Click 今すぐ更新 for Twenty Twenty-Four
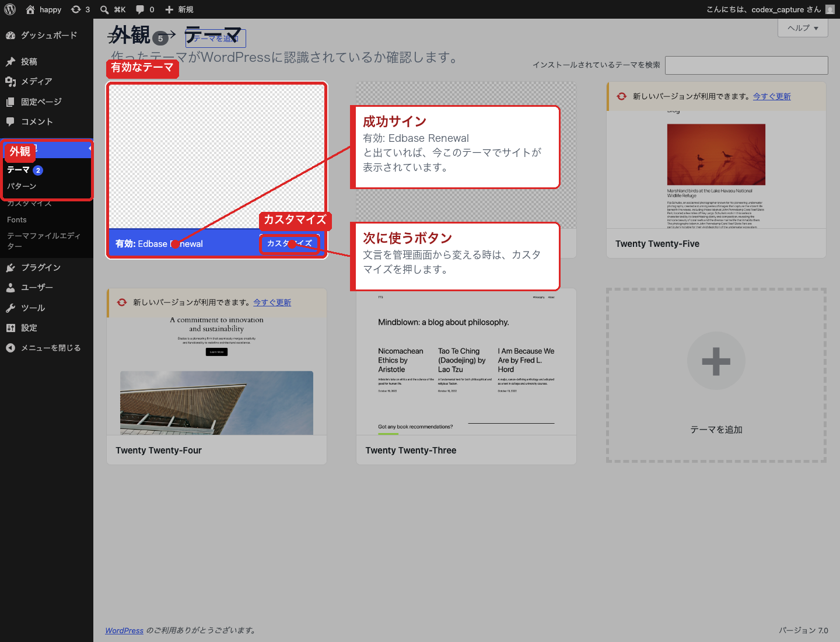This screenshot has width=840, height=642. (272, 302)
